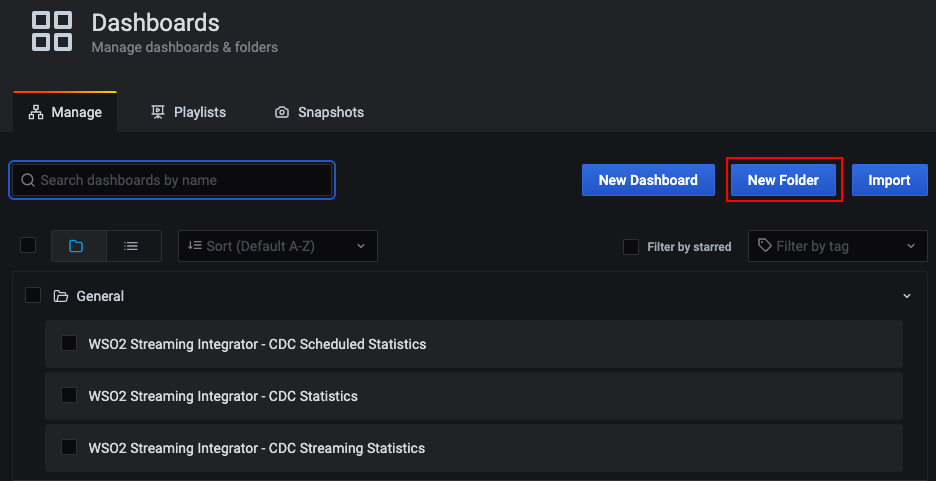Focus the Search dashboards by name field
Image resolution: width=936 pixels, height=481 pixels.
172,180
